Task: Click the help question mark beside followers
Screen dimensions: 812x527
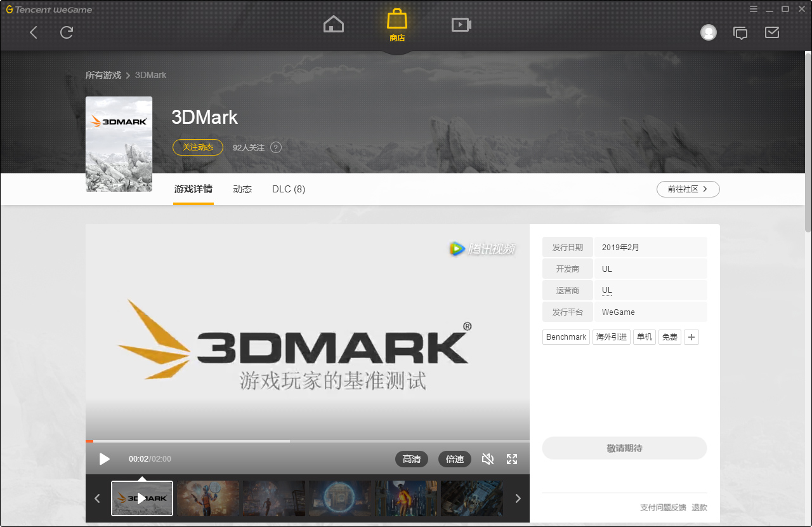Action: (276, 147)
